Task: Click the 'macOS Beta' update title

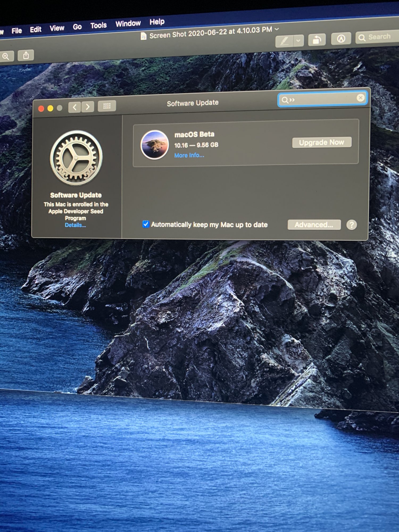Action: point(194,135)
